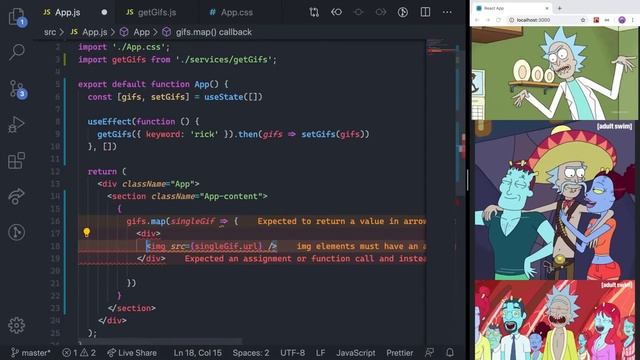Open the Search view in activity bar

tap(17, 52)
